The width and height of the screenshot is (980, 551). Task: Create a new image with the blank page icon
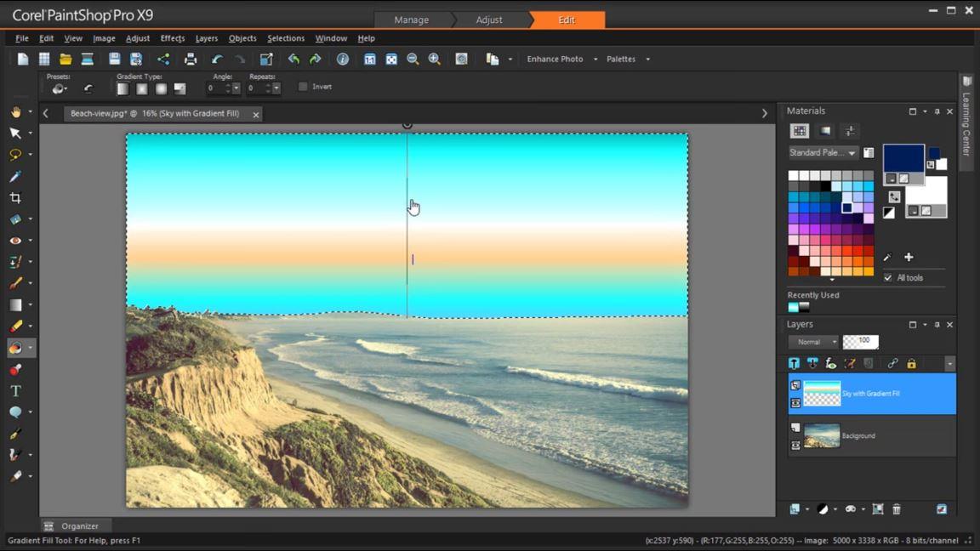[23, 59]
